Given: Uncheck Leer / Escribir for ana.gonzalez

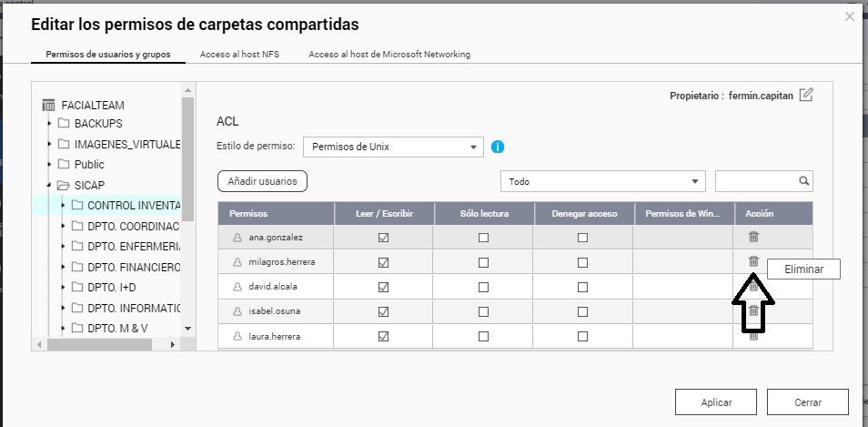Looking at the screenshot, I should pyautogui.click(x=383, y=238).
